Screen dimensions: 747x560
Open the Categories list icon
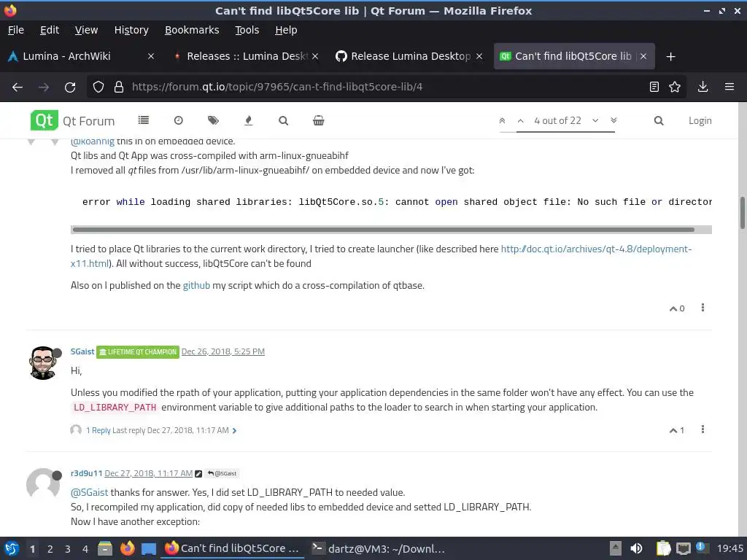[144, 120]
